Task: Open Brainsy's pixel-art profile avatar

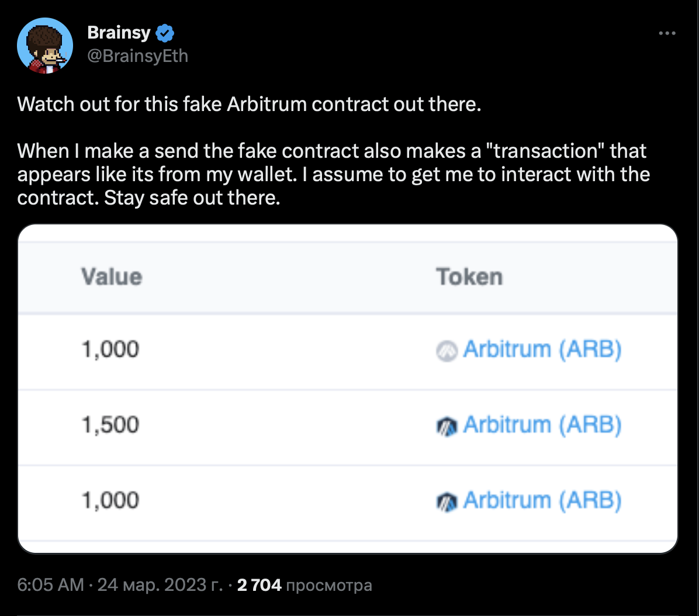Action: click(x=46, y=46)
